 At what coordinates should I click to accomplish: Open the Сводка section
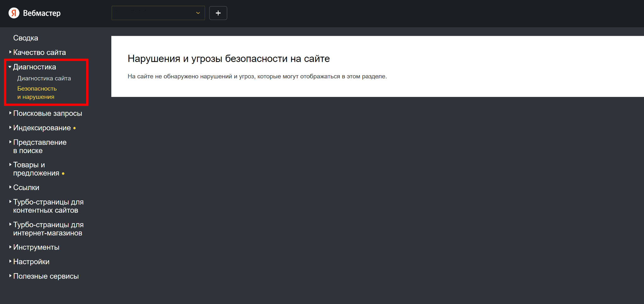[25, 38]
